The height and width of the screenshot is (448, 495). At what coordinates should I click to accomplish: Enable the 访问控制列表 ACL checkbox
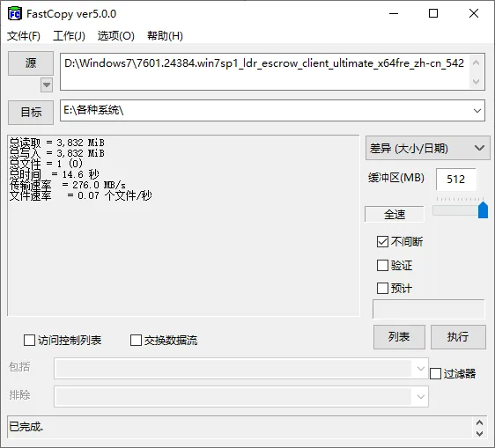pyautogui.click(x=29, y=340)
